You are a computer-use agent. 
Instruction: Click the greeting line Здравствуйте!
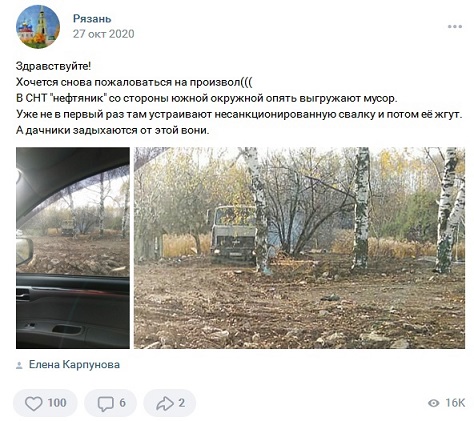(x=53, y=66)
